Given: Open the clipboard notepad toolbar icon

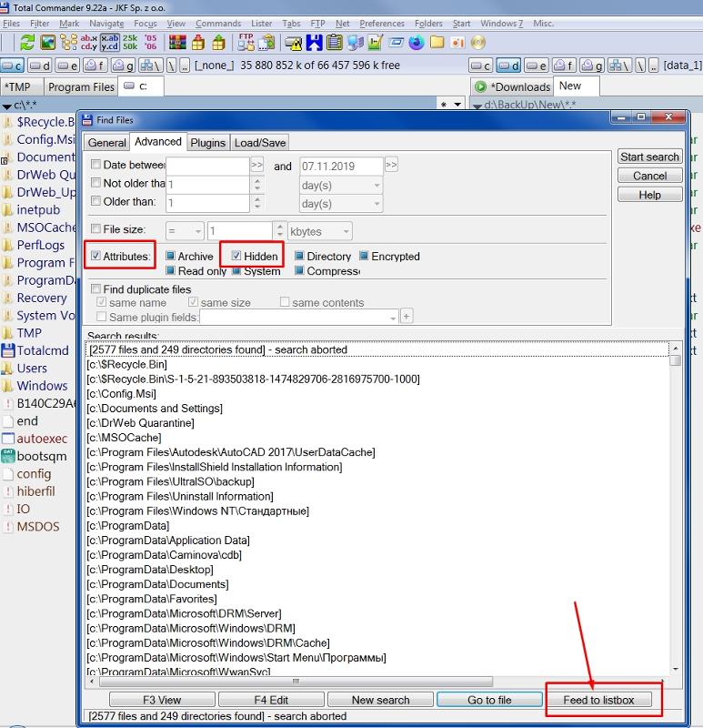Looking at the screenshot, I should tap(334, 43).
